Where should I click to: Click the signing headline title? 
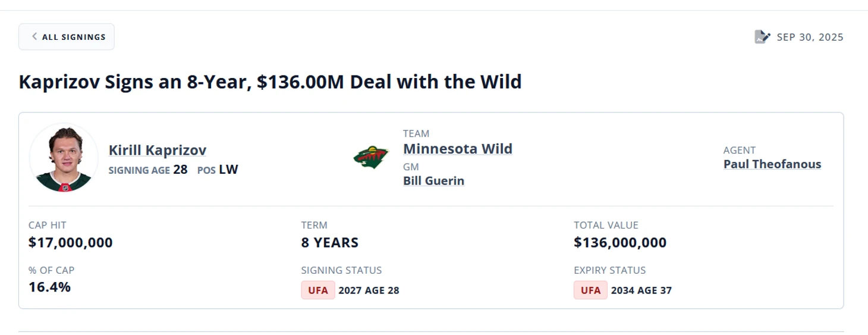(270, 82)
